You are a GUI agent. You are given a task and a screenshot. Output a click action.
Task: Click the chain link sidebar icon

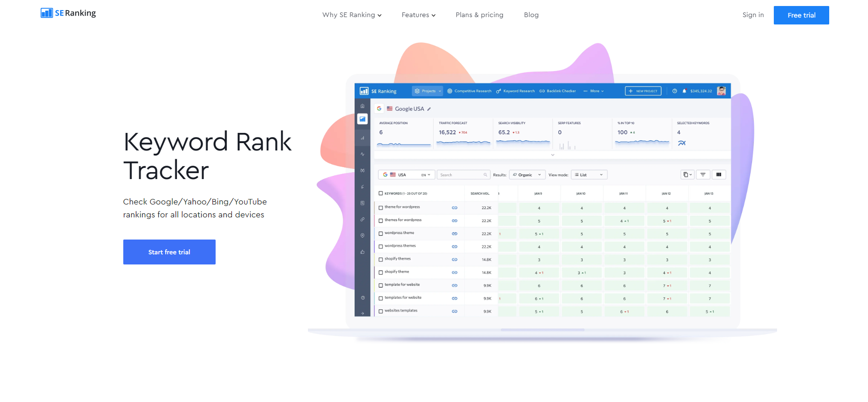[x=362, y=219]
